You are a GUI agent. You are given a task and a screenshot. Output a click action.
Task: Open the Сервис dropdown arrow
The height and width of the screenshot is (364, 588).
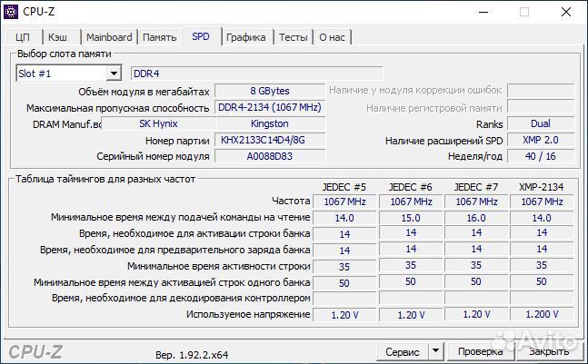tap(435, 351)
